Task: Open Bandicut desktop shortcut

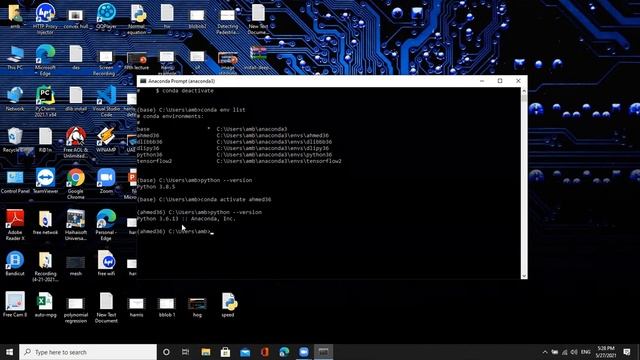Action: click(15, 264)
